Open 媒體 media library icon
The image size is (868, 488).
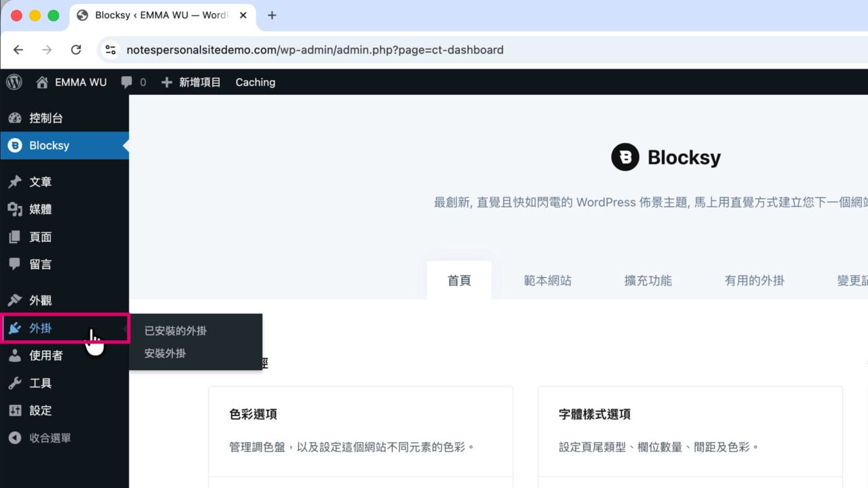point(15,209)
